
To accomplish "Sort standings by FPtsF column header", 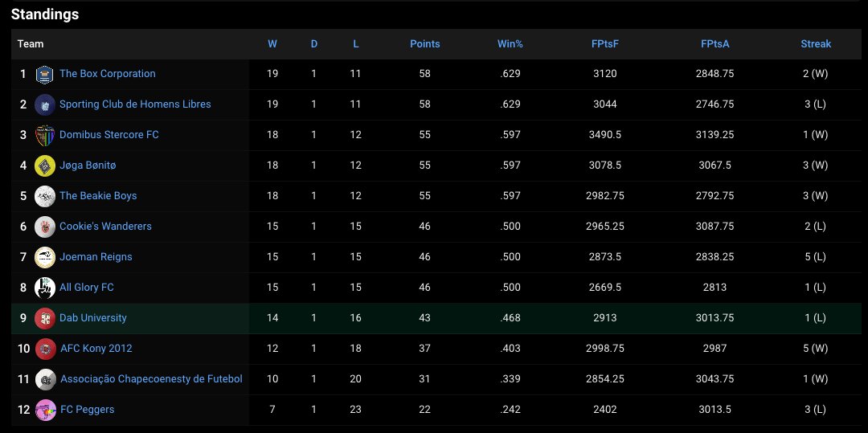I will (x=604, y=43).
